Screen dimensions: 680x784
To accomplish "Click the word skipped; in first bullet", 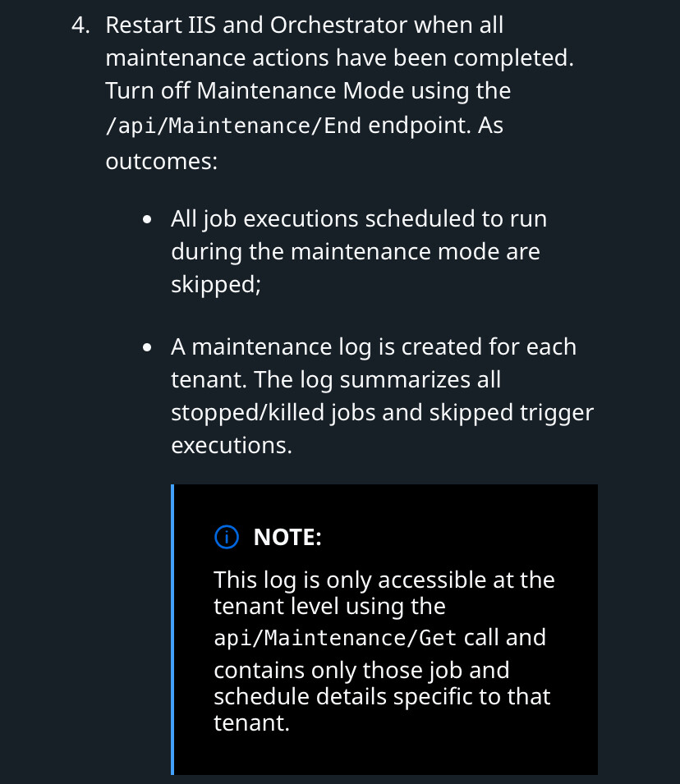I will tap(216, 284).
